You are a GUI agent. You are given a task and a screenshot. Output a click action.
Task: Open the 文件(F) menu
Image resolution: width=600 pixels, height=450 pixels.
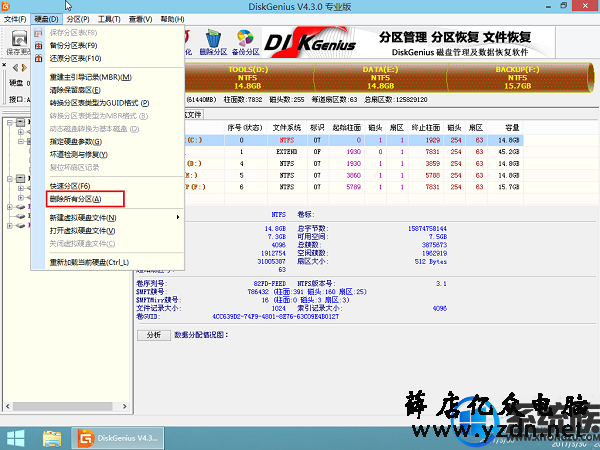pyautogui.click(x=15, y=19)
